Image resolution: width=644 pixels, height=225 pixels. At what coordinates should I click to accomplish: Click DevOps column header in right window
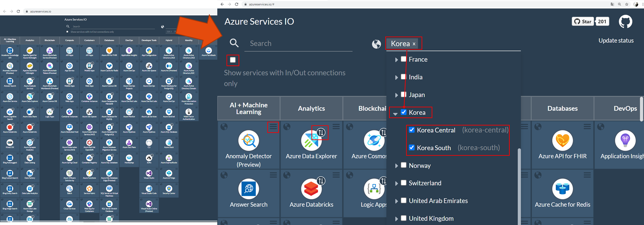click(x=625, y=108)
